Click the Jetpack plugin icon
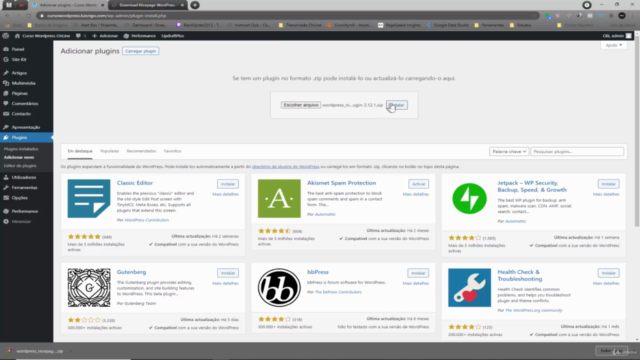 pyautogui.click(x=469, y=198)
